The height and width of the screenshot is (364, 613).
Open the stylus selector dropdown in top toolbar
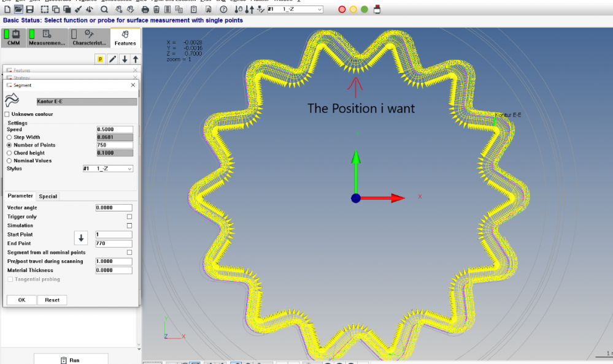pyautogui.click(x=295, y=10)
